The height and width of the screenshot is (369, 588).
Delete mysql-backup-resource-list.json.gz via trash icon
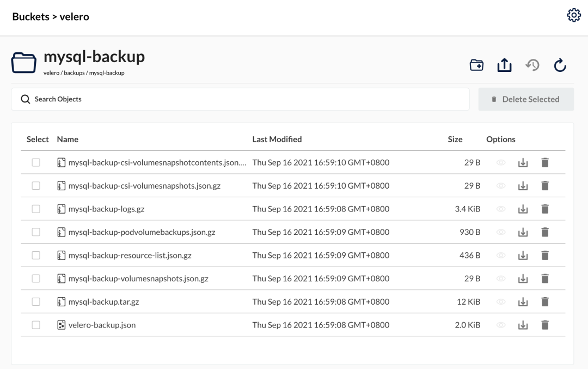point(545,256)
